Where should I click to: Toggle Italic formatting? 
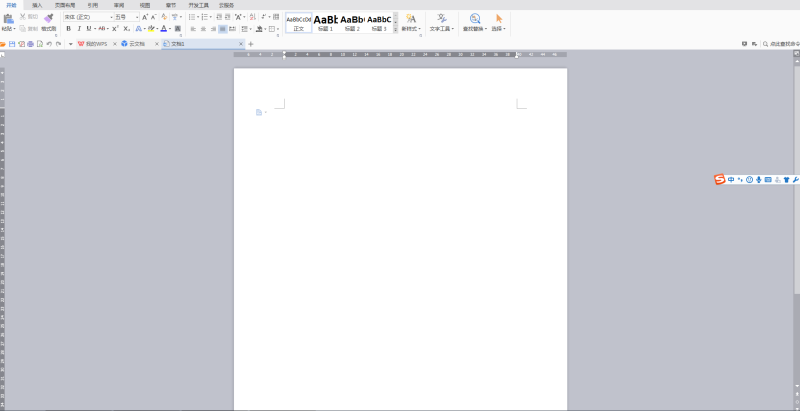coord(78,29)
